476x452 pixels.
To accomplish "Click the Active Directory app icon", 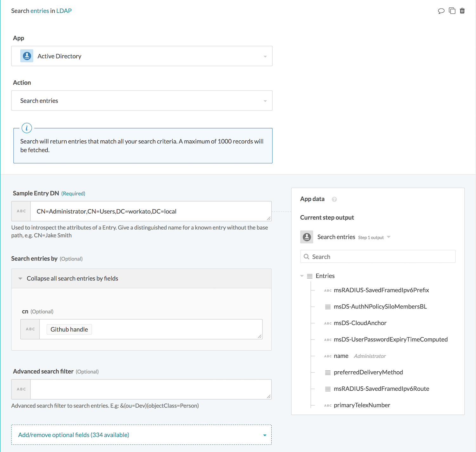I will [27, 56].
